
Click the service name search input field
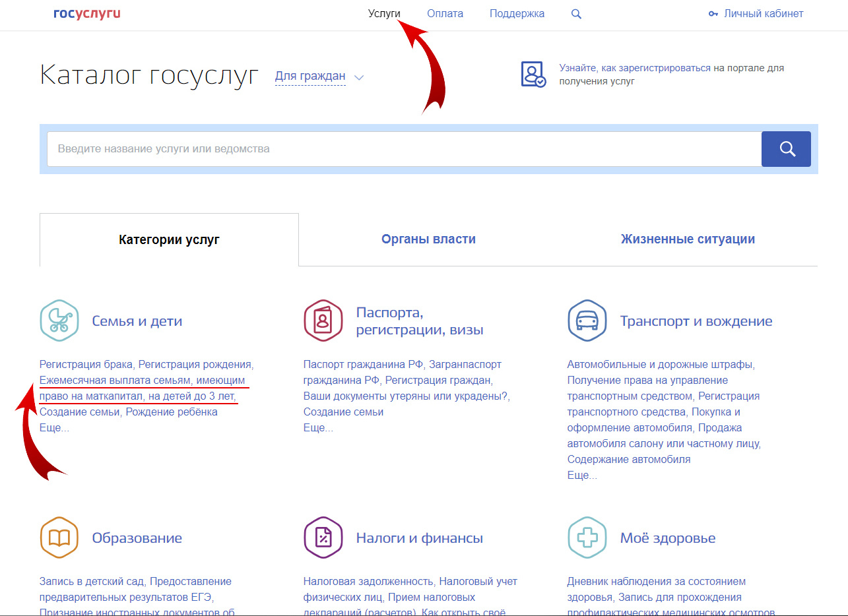(x=404, y=149)
